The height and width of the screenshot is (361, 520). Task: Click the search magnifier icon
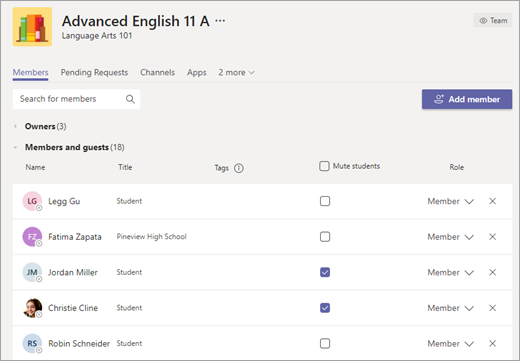tap(130, 99)
